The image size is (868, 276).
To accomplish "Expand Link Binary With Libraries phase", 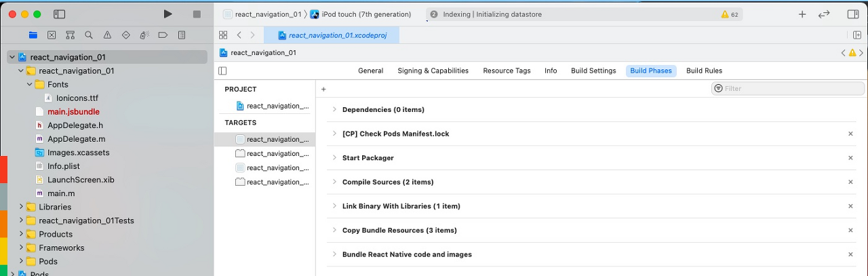I will click(334, 206).
